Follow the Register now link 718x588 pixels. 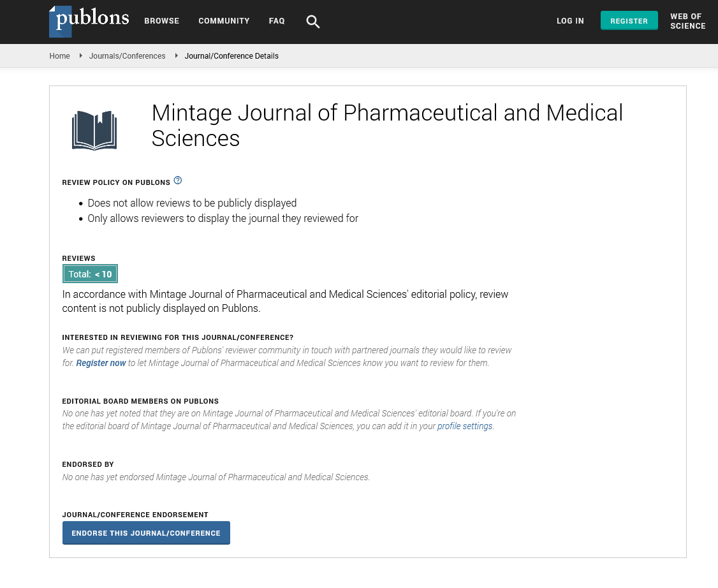point(101,363)
